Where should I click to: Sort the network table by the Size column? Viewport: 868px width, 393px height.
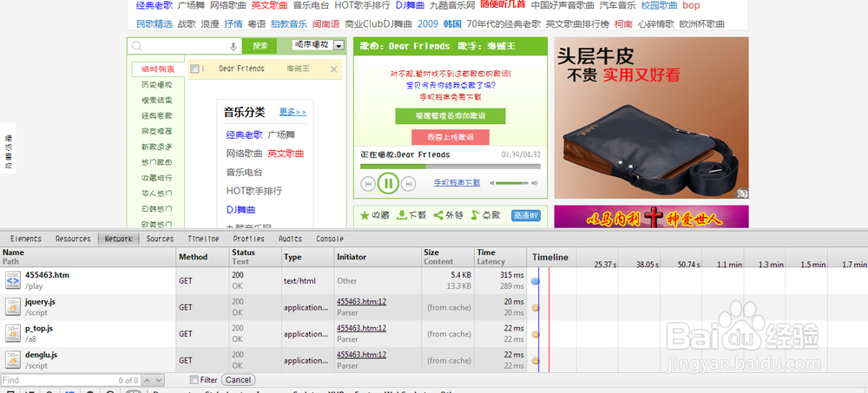[448, 257]
